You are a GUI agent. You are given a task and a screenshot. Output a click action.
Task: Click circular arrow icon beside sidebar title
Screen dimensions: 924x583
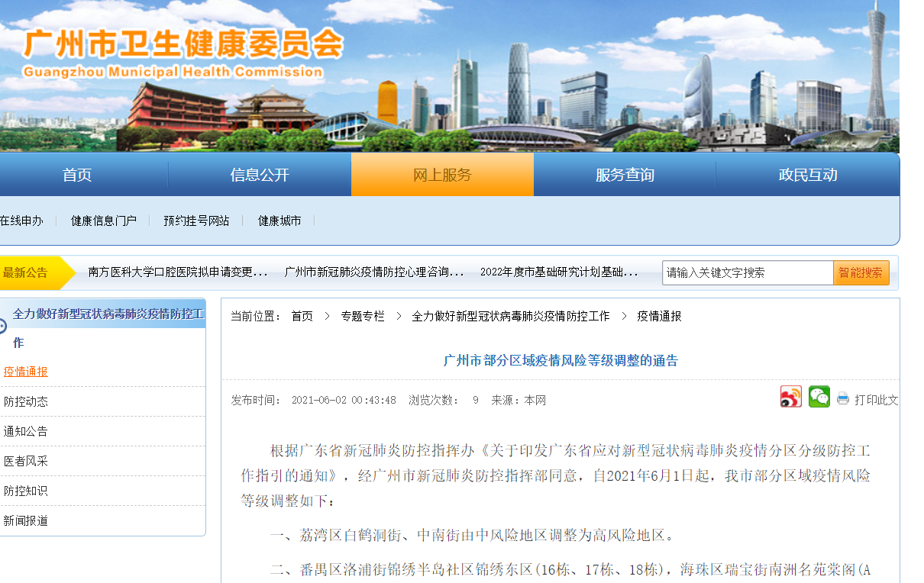(x=2, y=326)
